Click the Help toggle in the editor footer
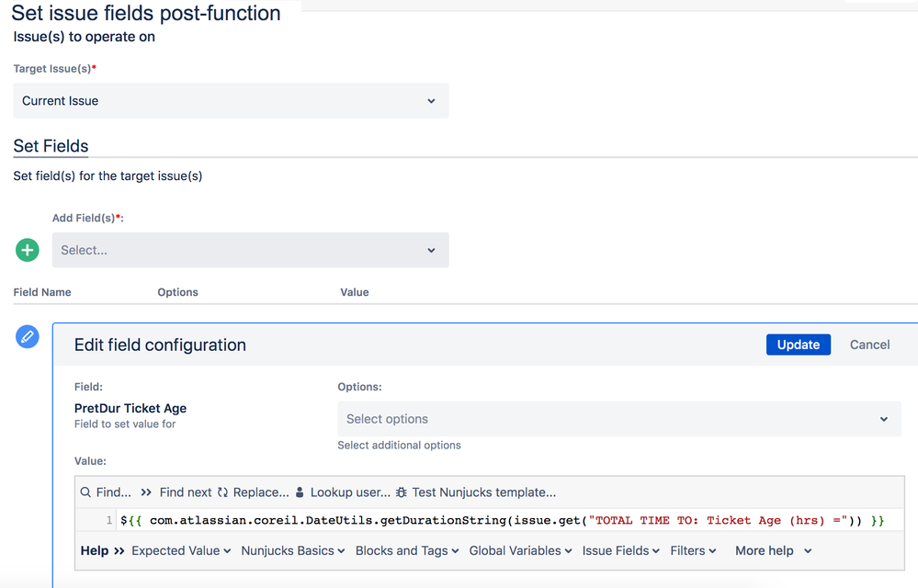Image resolution: width=918 pixels, height=588 pixels. 102,550
